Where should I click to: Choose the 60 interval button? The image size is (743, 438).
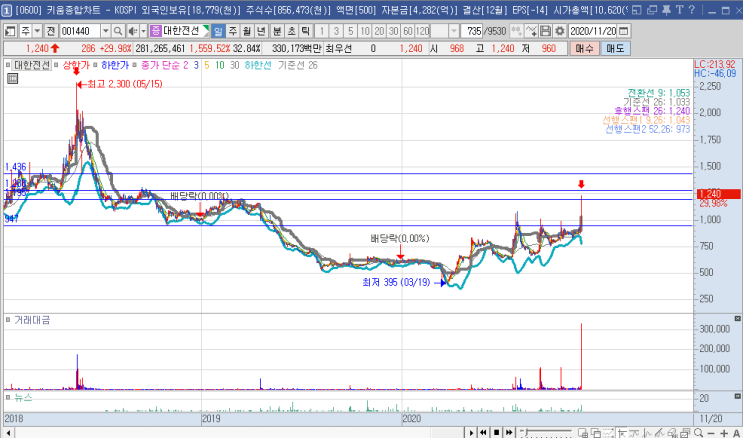coord(408,31)
